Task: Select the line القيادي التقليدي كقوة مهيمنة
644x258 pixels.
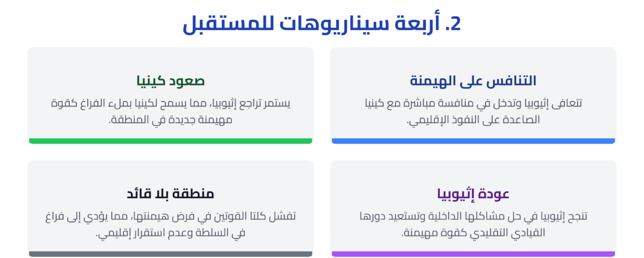Action: pyautogui.click(x=473, y=233)
